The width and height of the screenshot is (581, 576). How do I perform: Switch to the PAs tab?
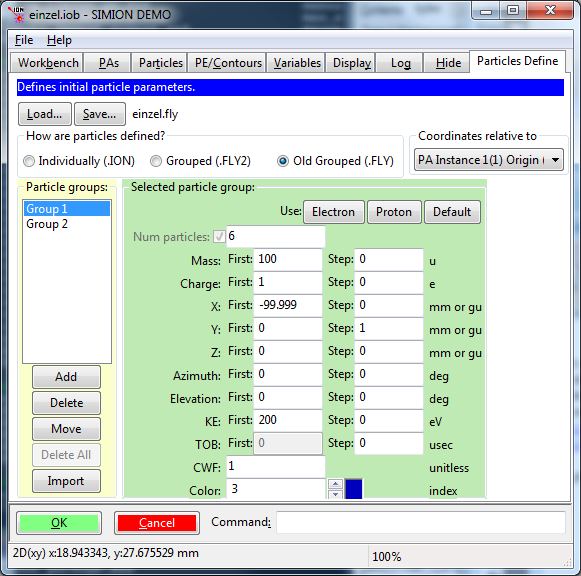(x=108, y=63)
